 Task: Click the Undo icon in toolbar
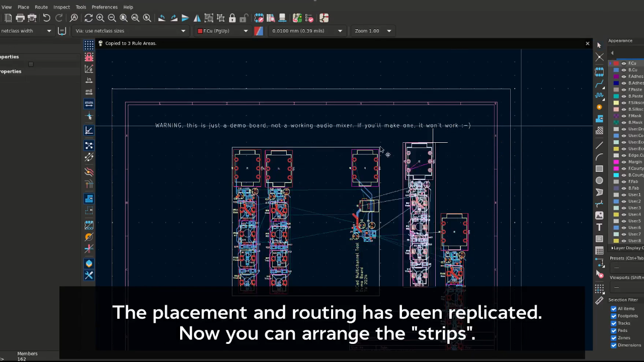(x=46, y=18)
